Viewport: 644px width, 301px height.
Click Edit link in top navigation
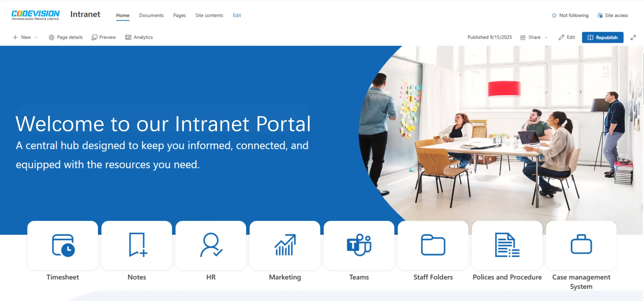(x=237, y=15)
